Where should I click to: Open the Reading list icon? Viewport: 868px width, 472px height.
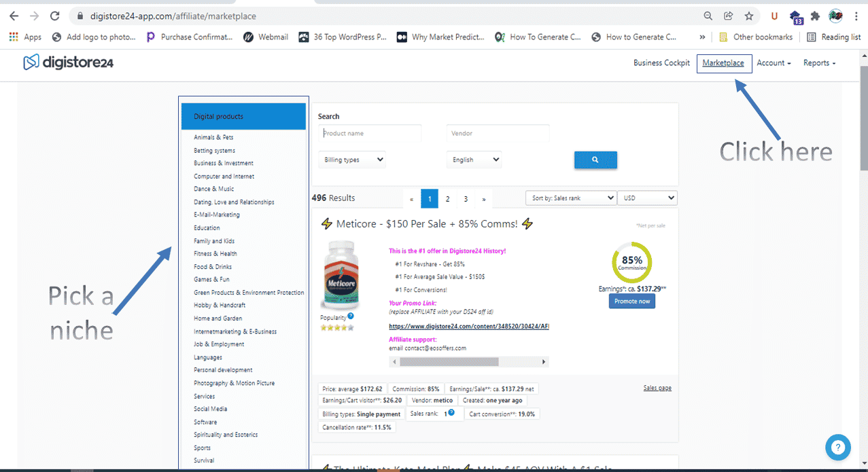(x=833, y=37)
